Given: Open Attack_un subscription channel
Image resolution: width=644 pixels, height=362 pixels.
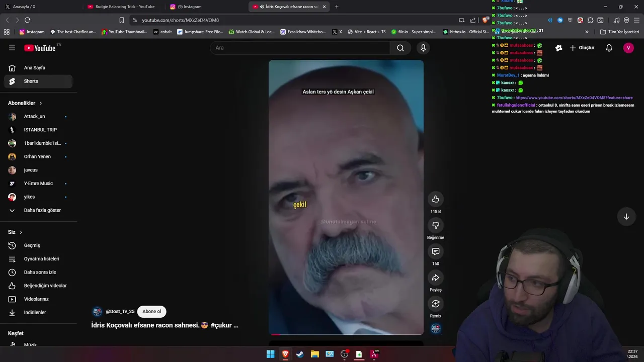Looking at the screenshot, I should pyautogui.click(x=38, y=116).
